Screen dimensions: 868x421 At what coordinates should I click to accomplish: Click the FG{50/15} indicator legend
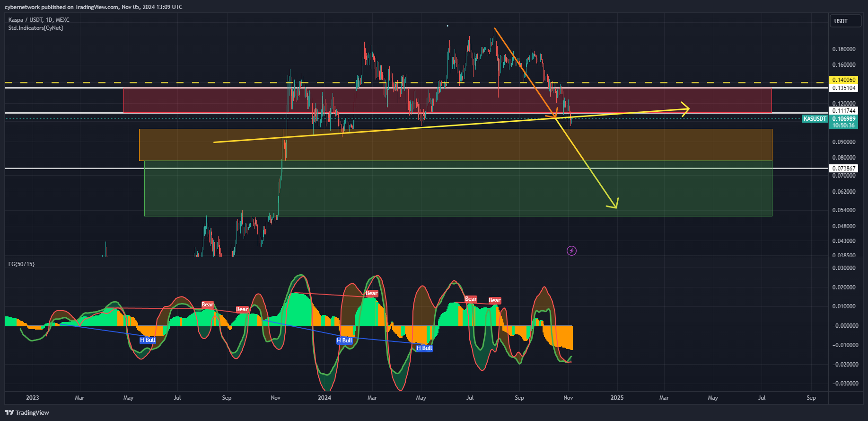click(21, 264)
